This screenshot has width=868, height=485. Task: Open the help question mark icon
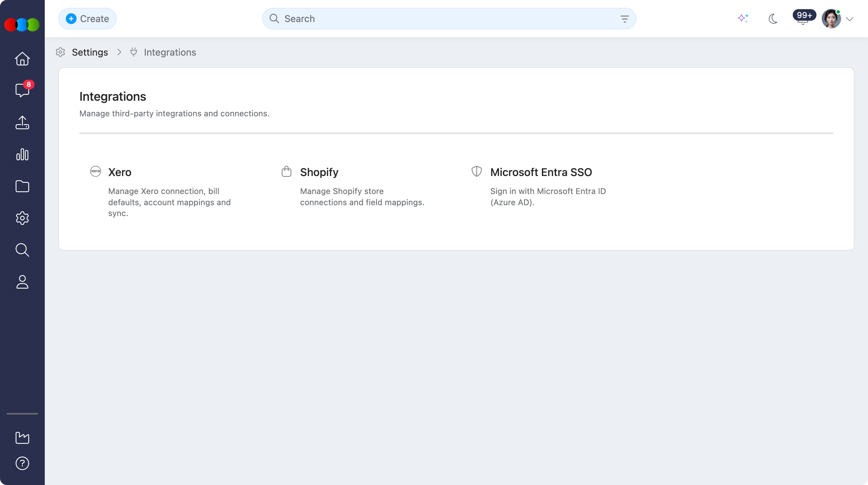[22, 463]
